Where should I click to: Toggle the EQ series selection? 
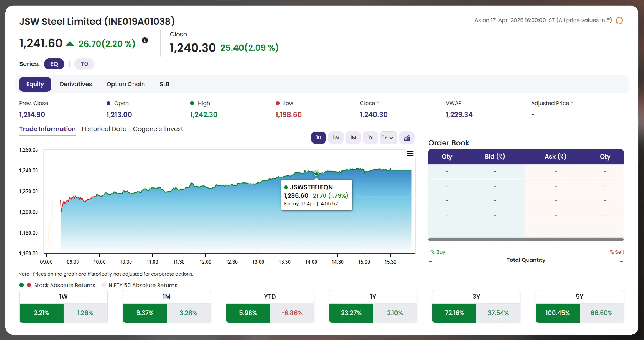tap(54, 64)
